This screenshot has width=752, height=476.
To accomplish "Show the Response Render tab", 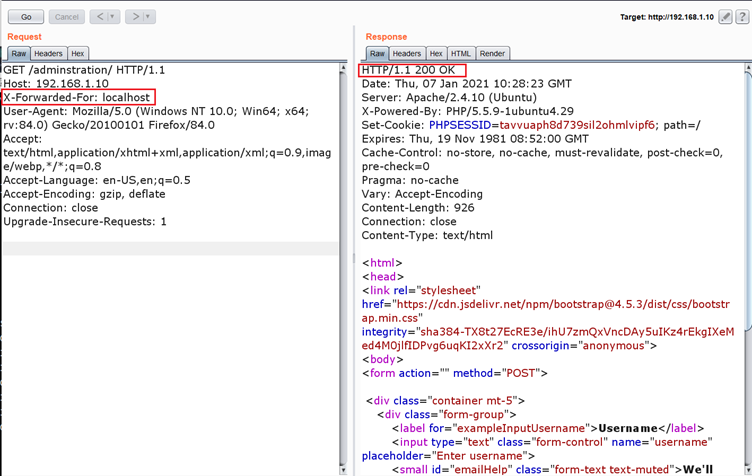I will (492, 53).
